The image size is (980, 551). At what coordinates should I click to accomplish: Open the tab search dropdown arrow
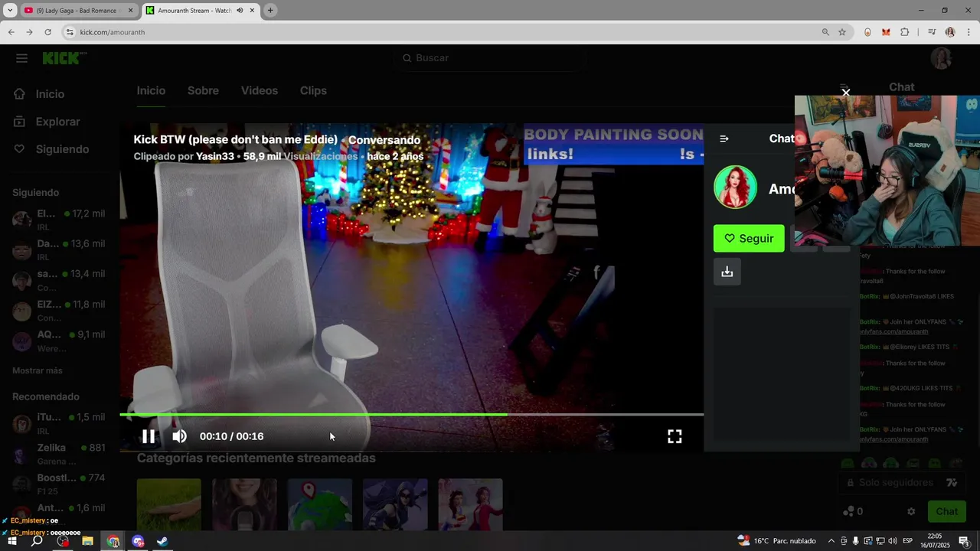click(10, 11)
